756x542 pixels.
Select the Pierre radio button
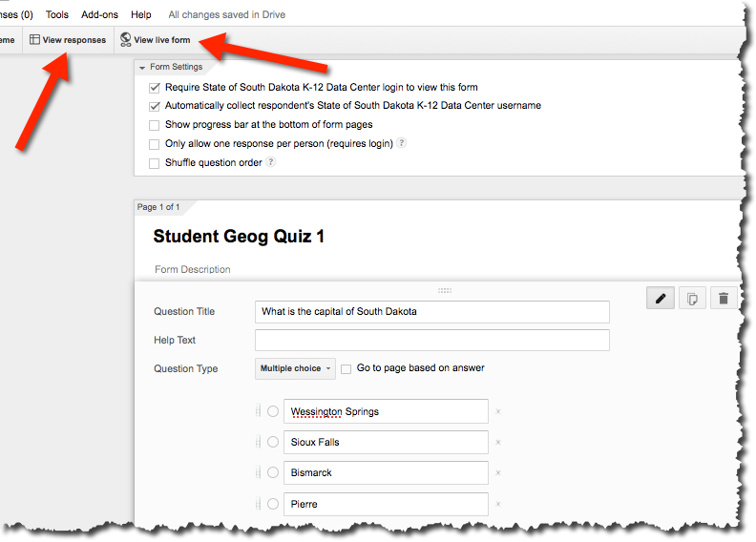pyautogui.click(x=273, y=504)
